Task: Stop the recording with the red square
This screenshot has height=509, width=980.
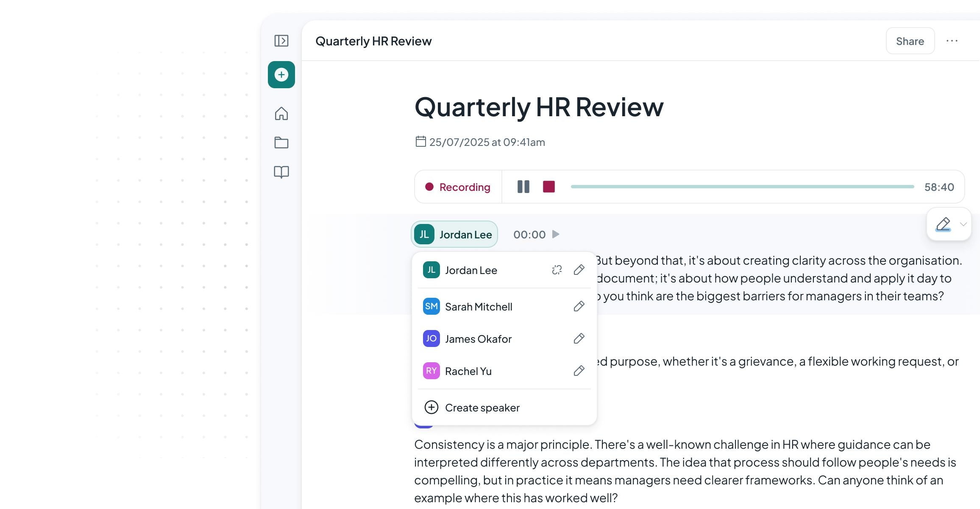Action: click(x=549, y=187)
